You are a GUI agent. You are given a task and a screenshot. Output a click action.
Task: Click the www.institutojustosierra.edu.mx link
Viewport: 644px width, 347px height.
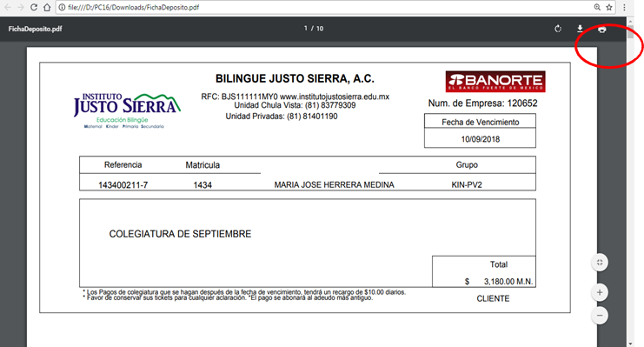(335, 97)
